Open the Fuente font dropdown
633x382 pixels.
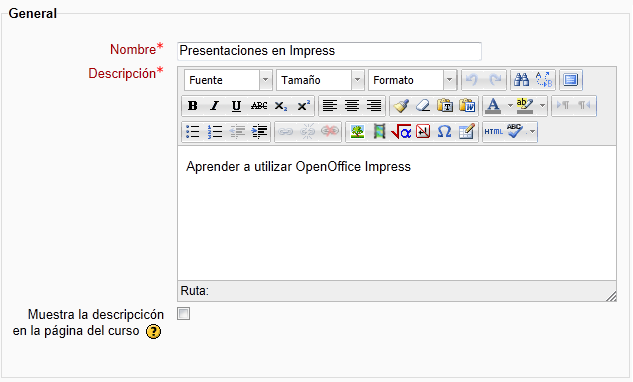228,80
